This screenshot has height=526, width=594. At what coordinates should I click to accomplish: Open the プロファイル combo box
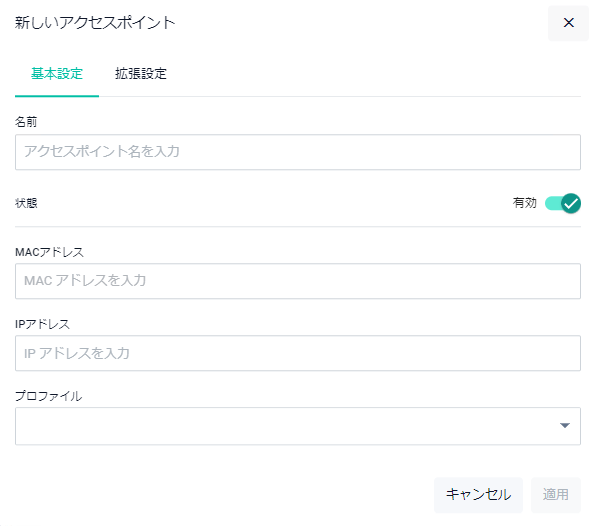[298, 426]
